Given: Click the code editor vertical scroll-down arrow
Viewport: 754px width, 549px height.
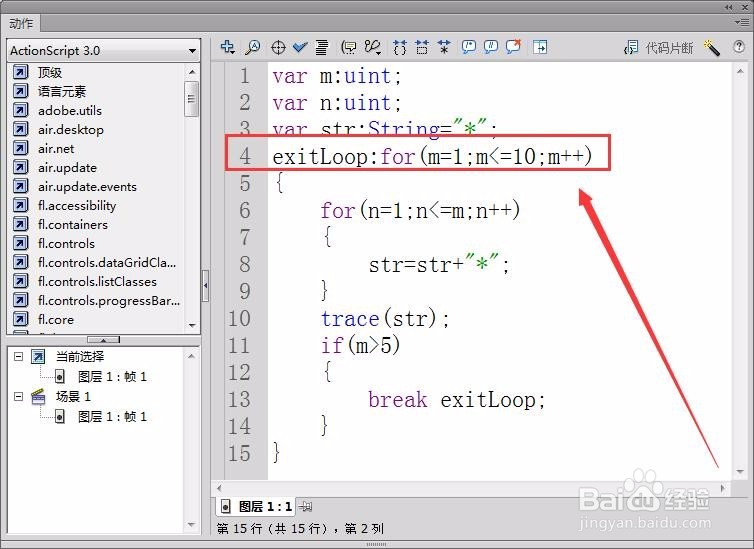Looking at the screenshot, I should pos(740,472).
